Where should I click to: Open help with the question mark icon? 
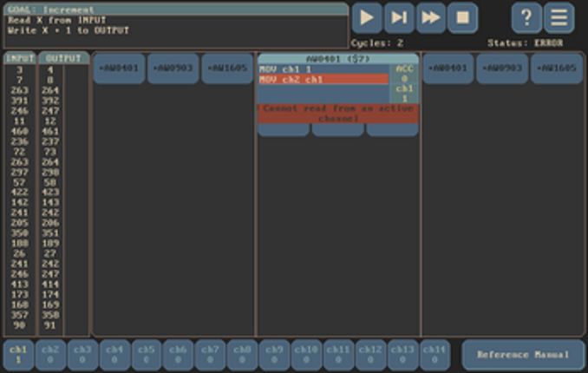[x=527, y=17]
